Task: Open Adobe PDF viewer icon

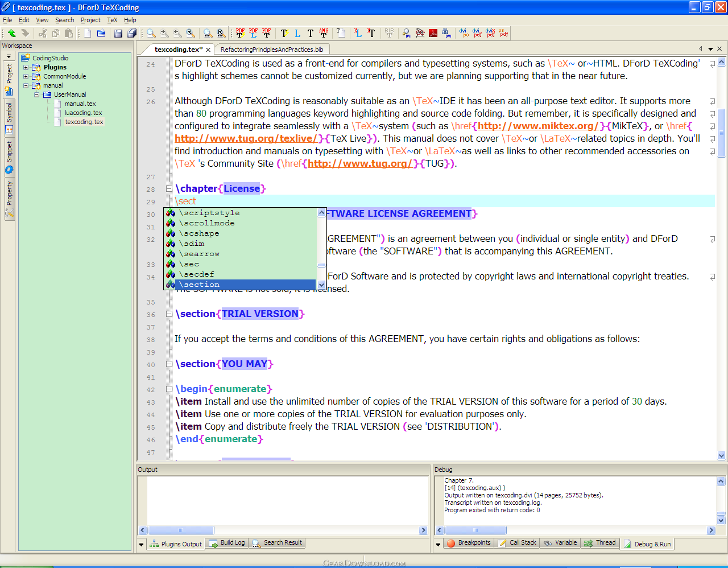Action: 433,33
